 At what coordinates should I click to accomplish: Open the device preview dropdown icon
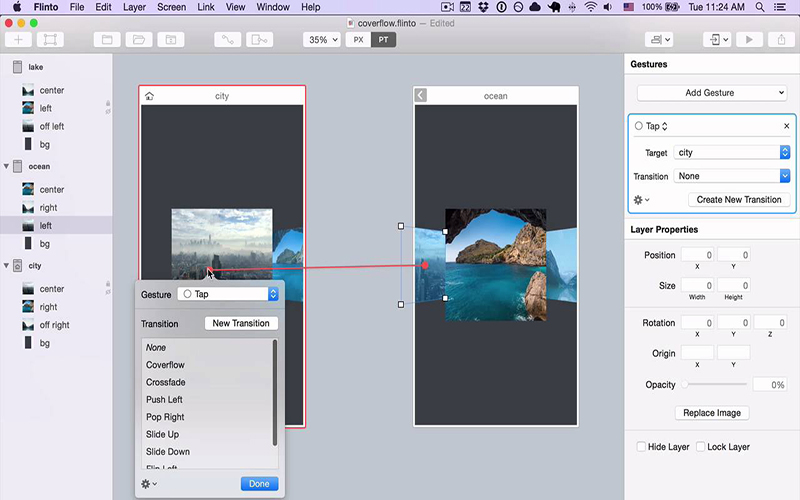[659, 40]
